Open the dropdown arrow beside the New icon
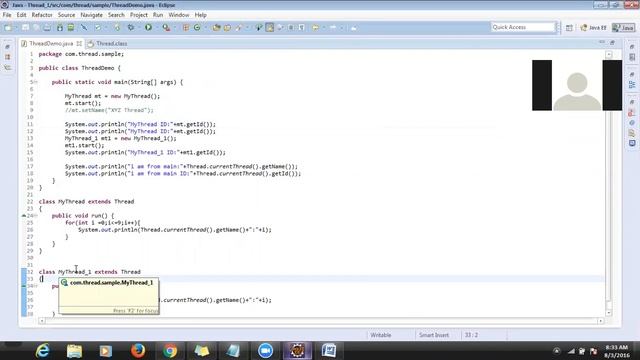This screenshot has width=640, height=360. 16,28
